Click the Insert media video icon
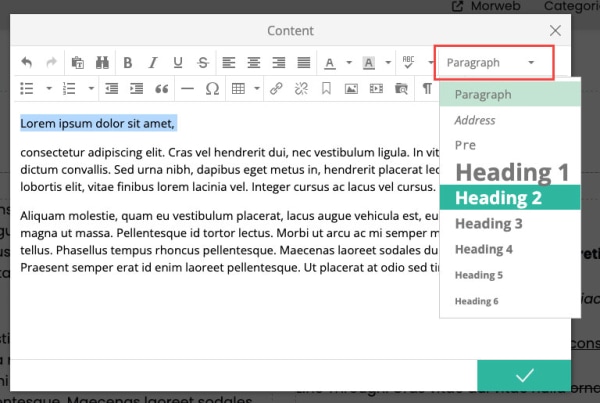This screenshot has width=600, height=403. (x=377, y=88)
